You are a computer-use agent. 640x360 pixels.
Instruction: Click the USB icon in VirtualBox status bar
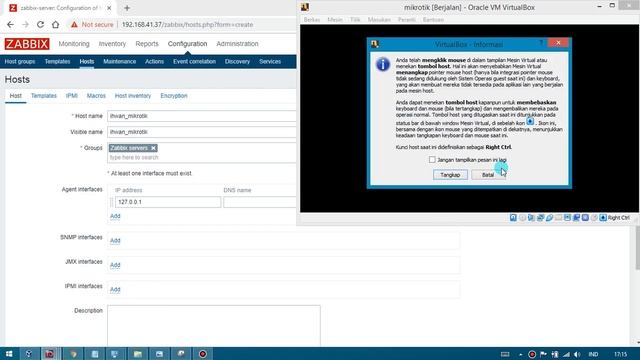(549, 218)
